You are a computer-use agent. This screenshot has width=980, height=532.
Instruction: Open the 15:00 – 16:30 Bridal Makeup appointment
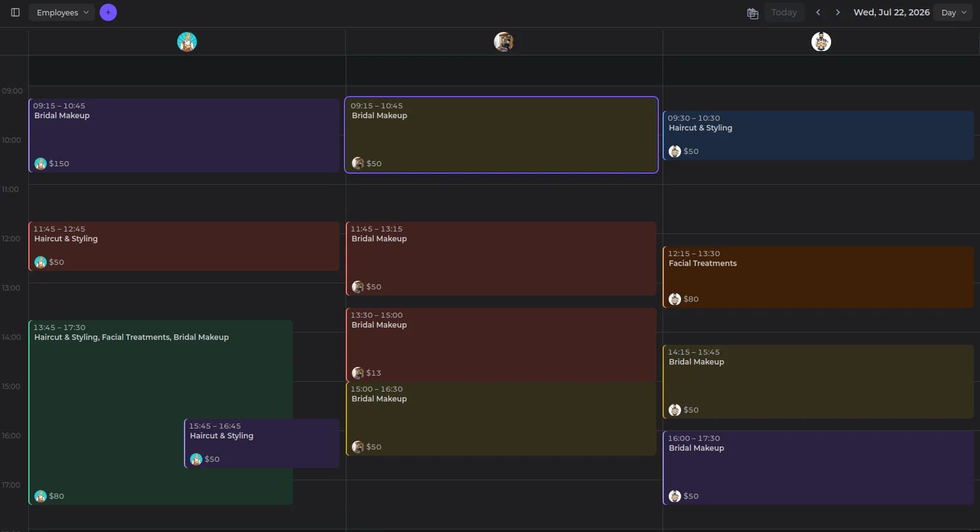(501, 419)
